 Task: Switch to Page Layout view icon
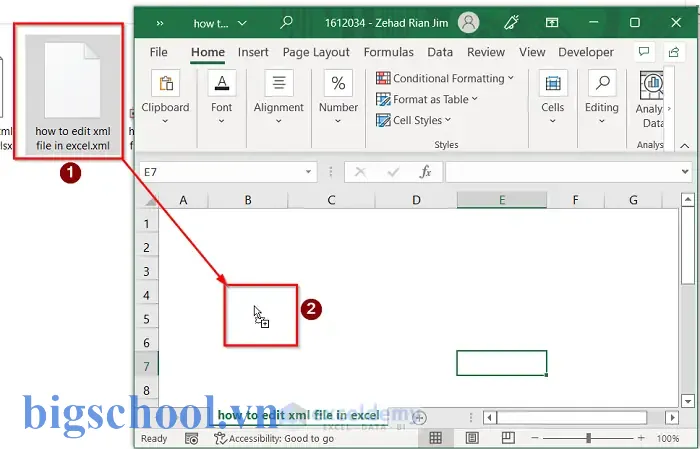pos(472,438)
